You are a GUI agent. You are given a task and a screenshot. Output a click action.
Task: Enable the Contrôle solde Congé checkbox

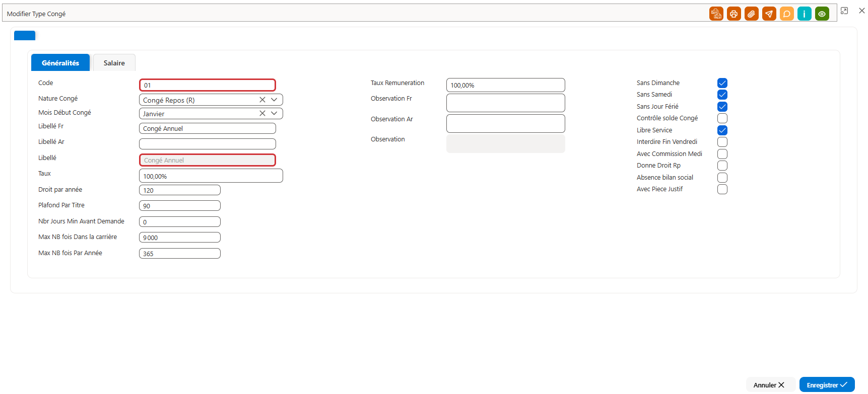[722, 118]
